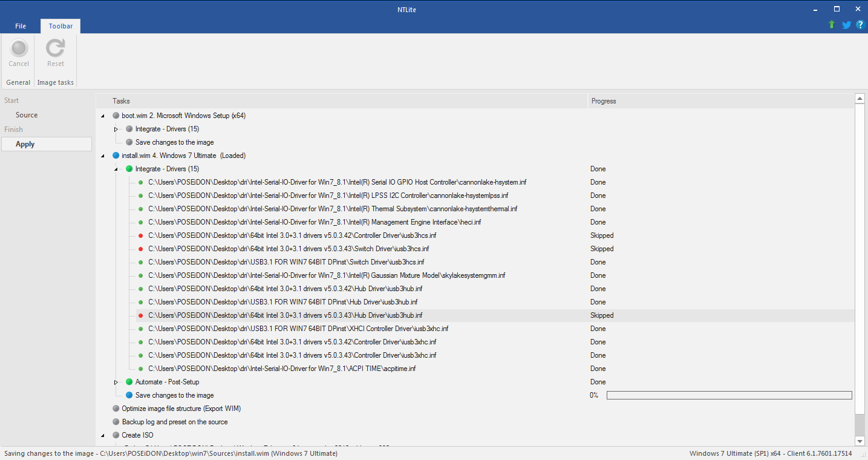Click the vertical scrollbar thumb
This screenshot has width=868, height=460.
[860, 259]
